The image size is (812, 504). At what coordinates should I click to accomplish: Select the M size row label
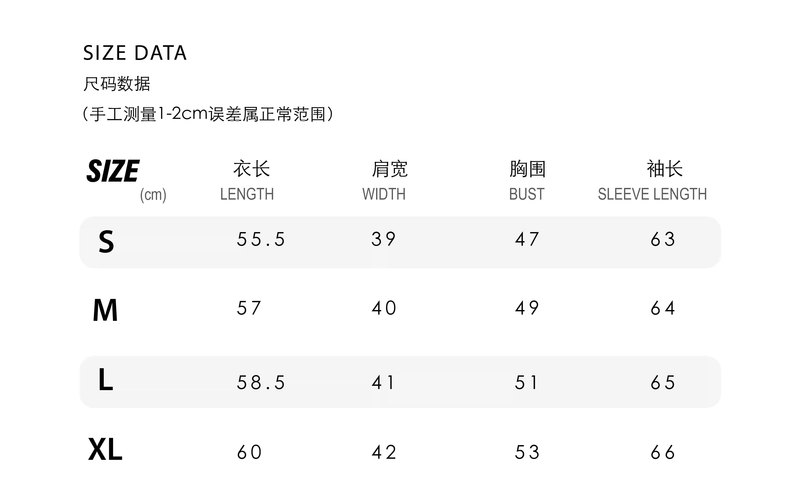(x=105, y=310)
